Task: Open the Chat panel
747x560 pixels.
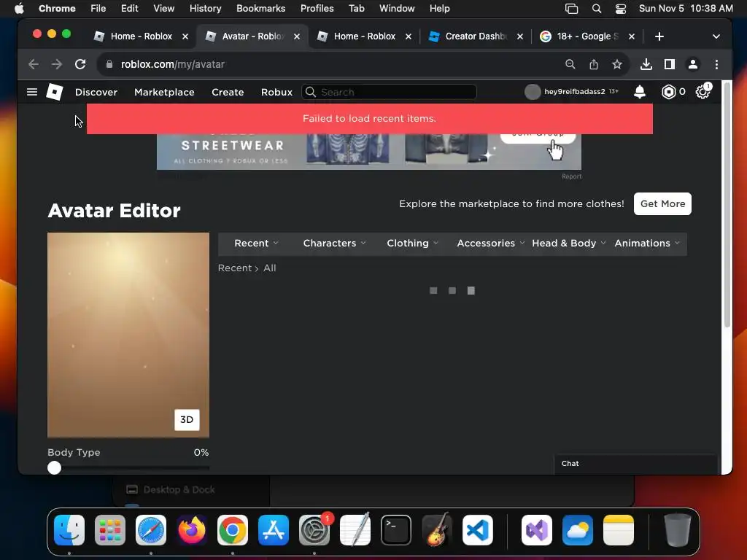Action: (636, 464)
